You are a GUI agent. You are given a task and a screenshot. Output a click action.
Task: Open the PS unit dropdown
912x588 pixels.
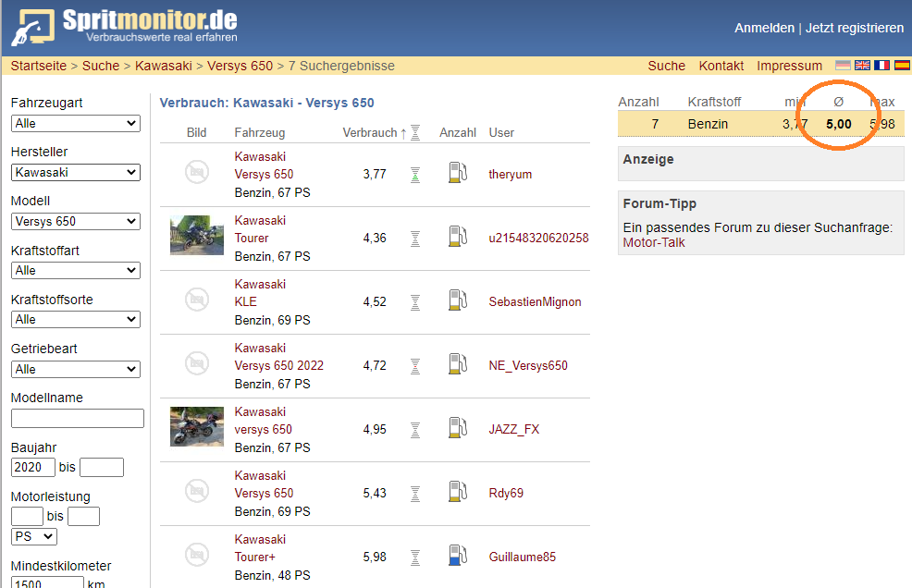[33, 536]
